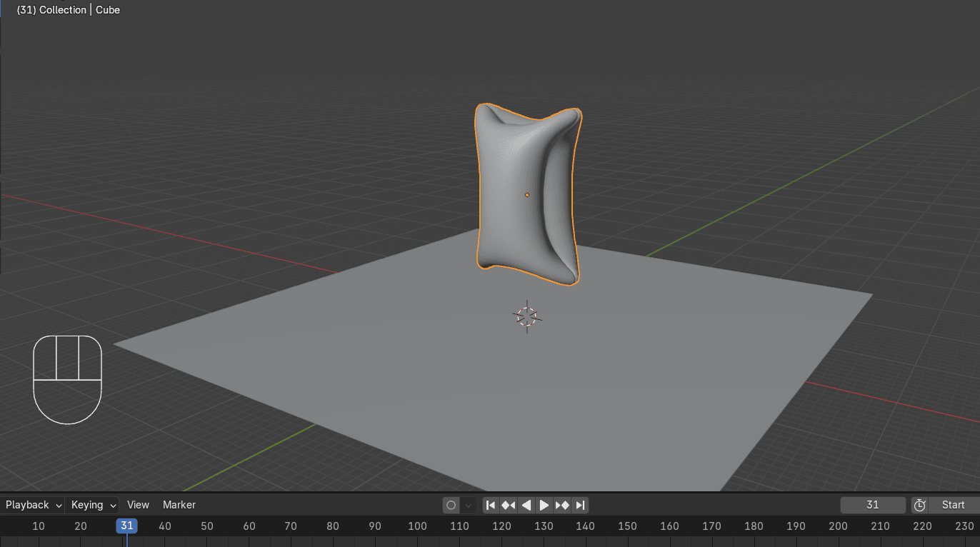Jump to the start frame of the timeline
The height and width of the screenshot is (547, 980).
[491, 505]
